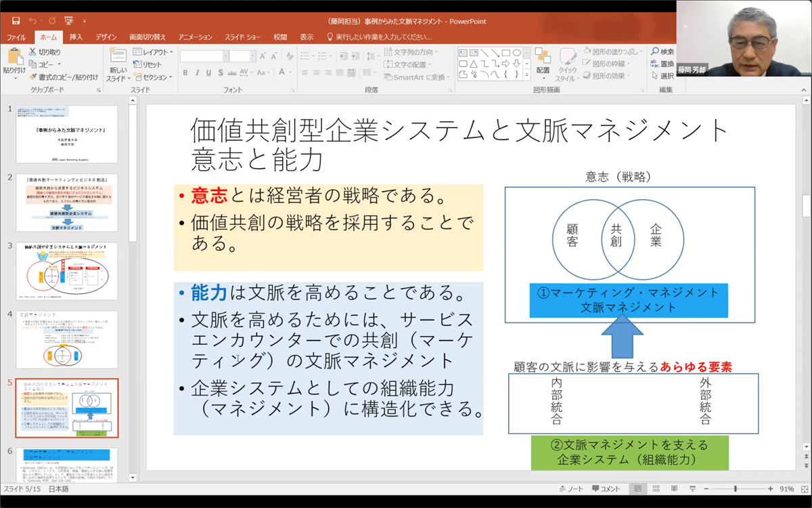This screenshot has width=812, height=508.
Task: Cut selection with 切り取り
Action: click(45, 52)
